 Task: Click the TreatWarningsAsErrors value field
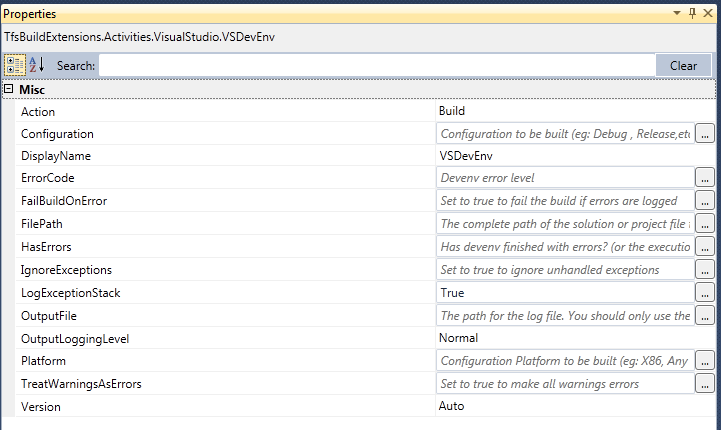point(565,384)
